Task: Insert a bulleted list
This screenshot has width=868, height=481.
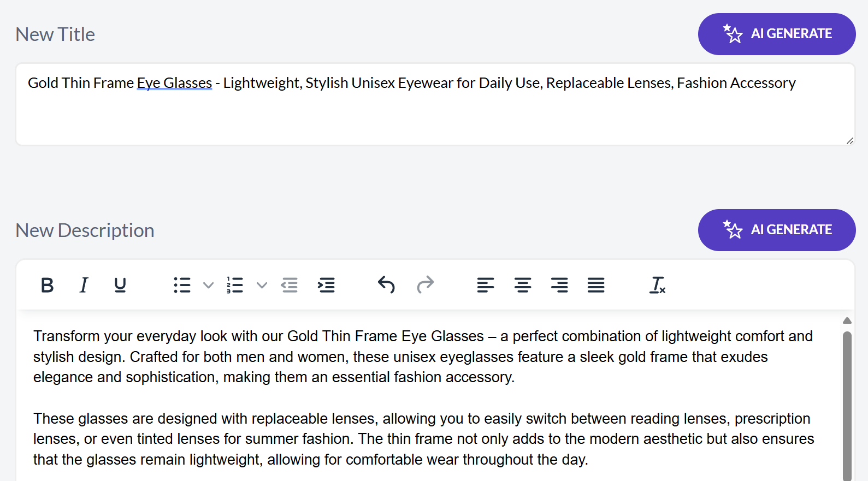Action: pyautogui.click(x=182, y=285)
